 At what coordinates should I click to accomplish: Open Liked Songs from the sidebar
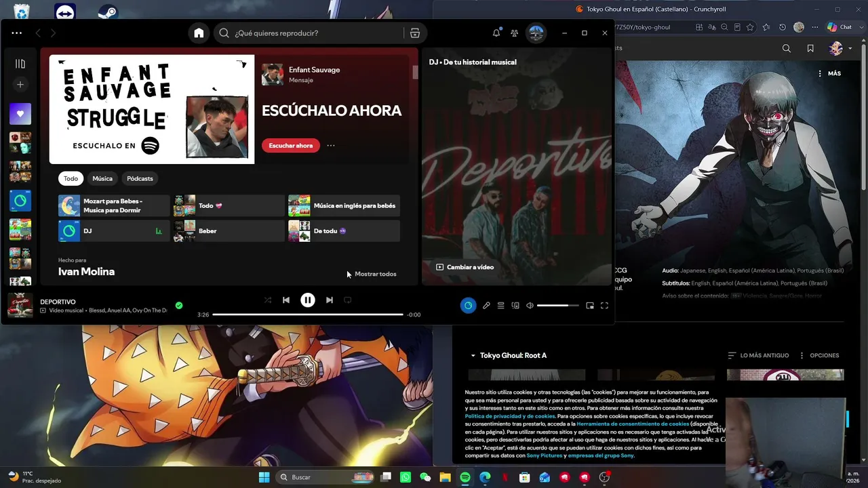click(20, 114)
